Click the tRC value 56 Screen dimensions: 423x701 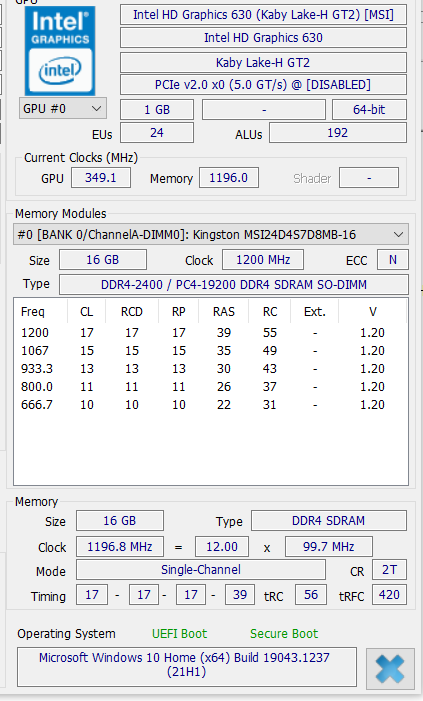(311, 595)
